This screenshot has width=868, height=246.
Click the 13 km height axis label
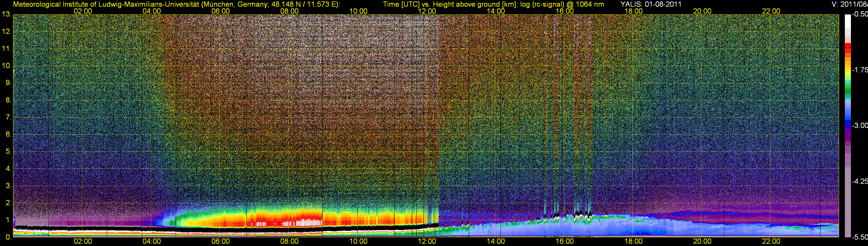click(6, 14)
